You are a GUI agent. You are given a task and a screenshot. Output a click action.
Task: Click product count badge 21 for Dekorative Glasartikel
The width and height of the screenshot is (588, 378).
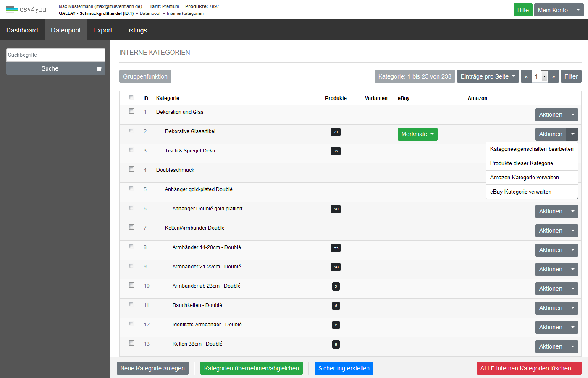336,132
